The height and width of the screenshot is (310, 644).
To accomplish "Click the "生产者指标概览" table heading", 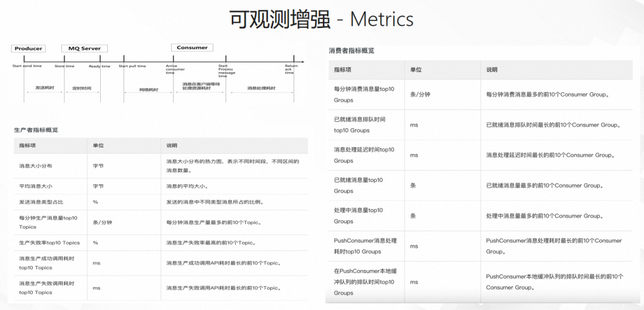I will (x=36, y=130).
